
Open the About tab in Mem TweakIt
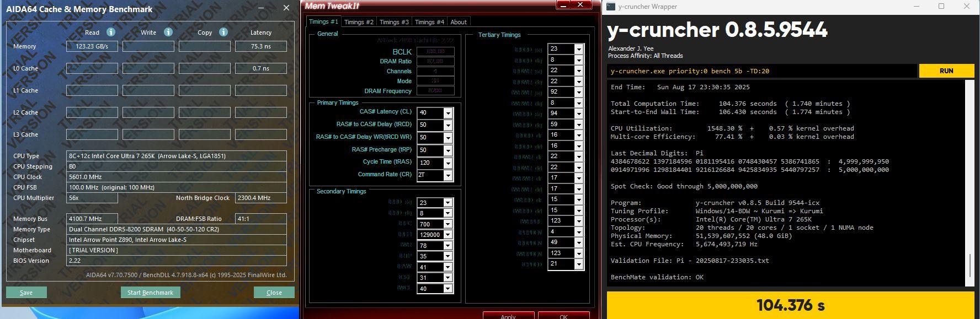click(x=459, y=22)
